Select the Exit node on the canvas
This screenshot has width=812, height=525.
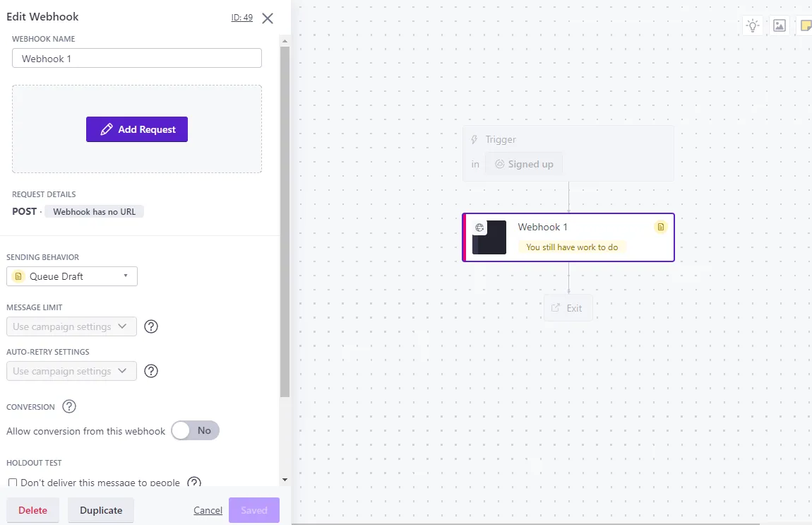568,307
